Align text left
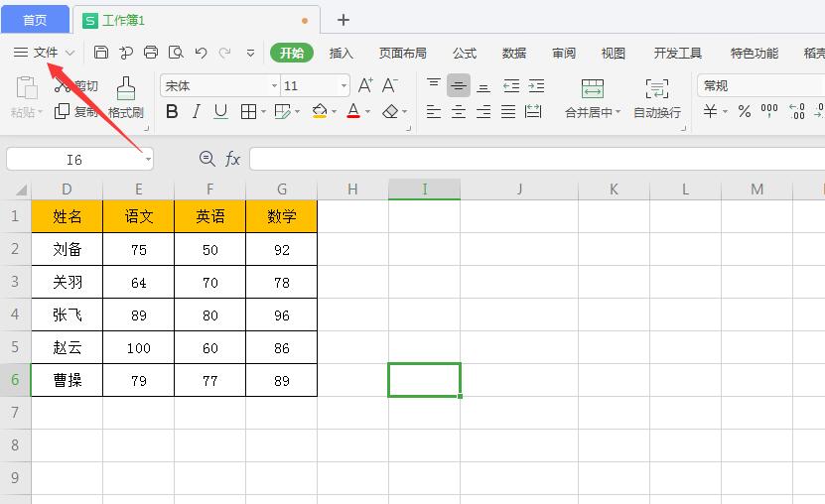The height and width of the screenshot is (504, 825). point(434,111)
